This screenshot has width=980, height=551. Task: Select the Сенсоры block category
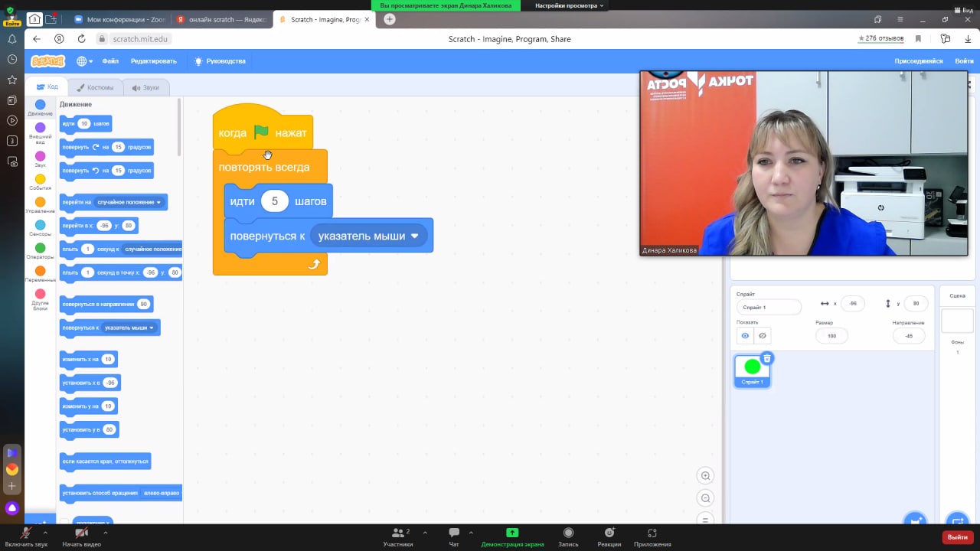[40, 228]
